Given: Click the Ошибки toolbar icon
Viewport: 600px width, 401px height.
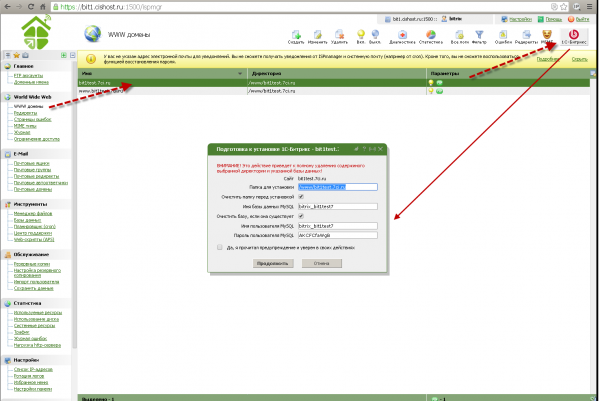Looking at the screenshot, I should [503, 36].
